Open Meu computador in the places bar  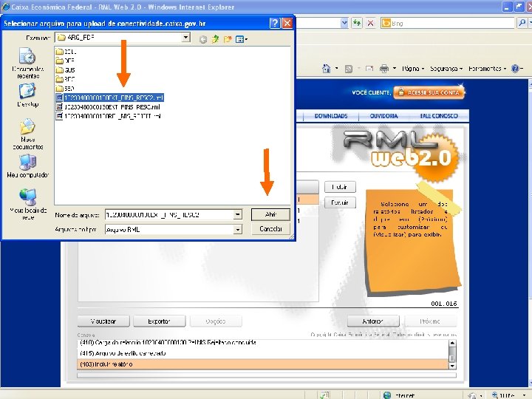pyautogui.click(x=27, y=166)
